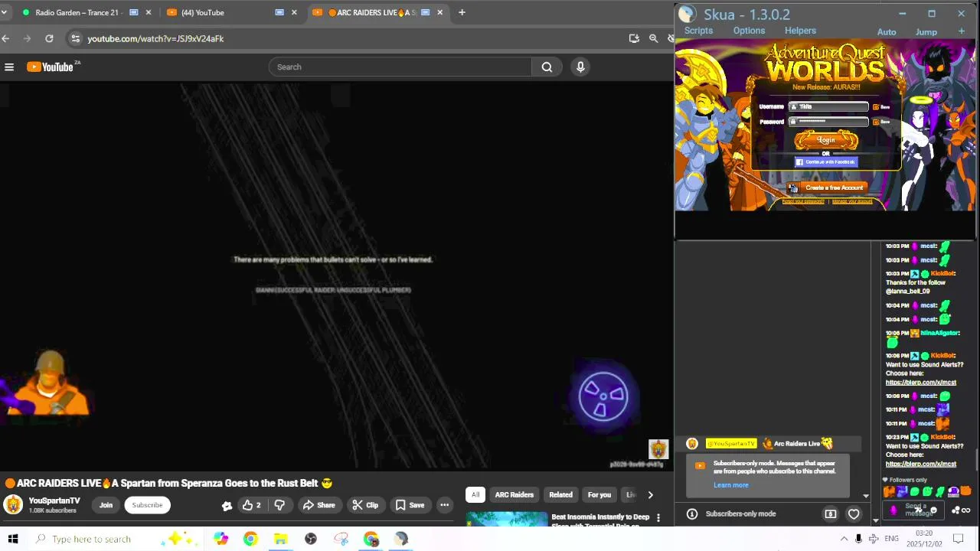Open the Scripts menu in Skua

click(698, 31)
